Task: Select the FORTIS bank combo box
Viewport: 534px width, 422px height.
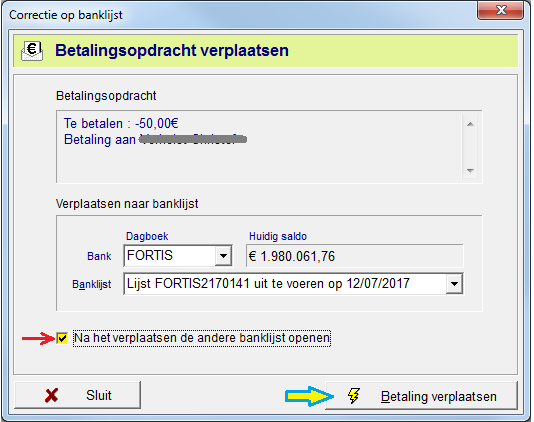Action: pos(178,255)
